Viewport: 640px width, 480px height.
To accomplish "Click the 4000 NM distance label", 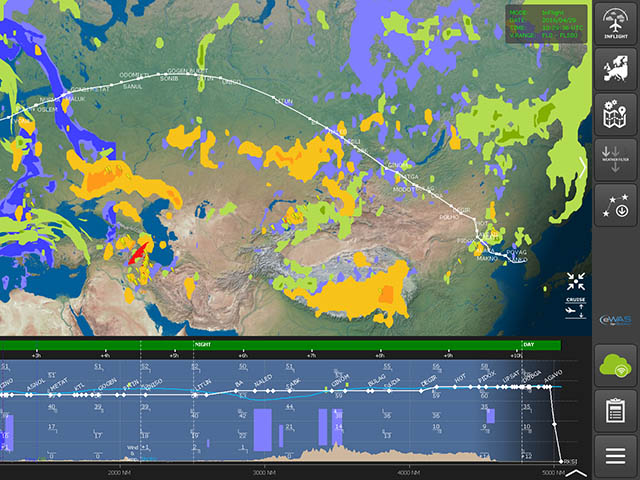I will [x=409, y=473].
